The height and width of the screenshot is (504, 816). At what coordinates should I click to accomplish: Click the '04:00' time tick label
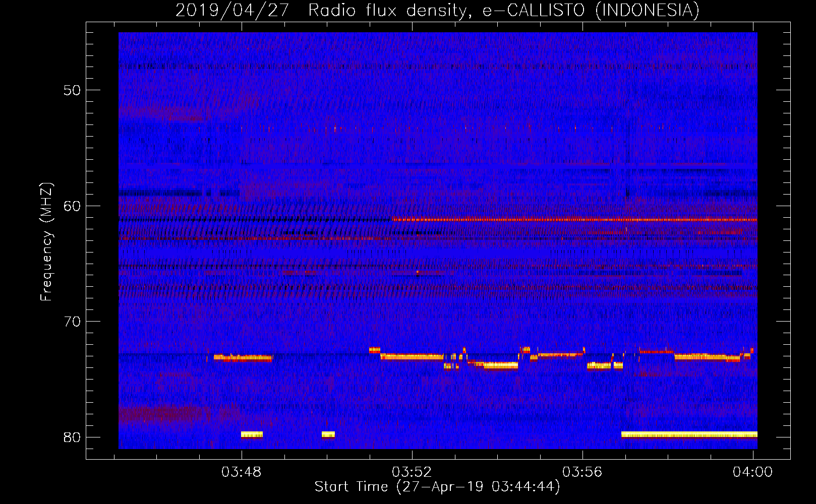752,472
